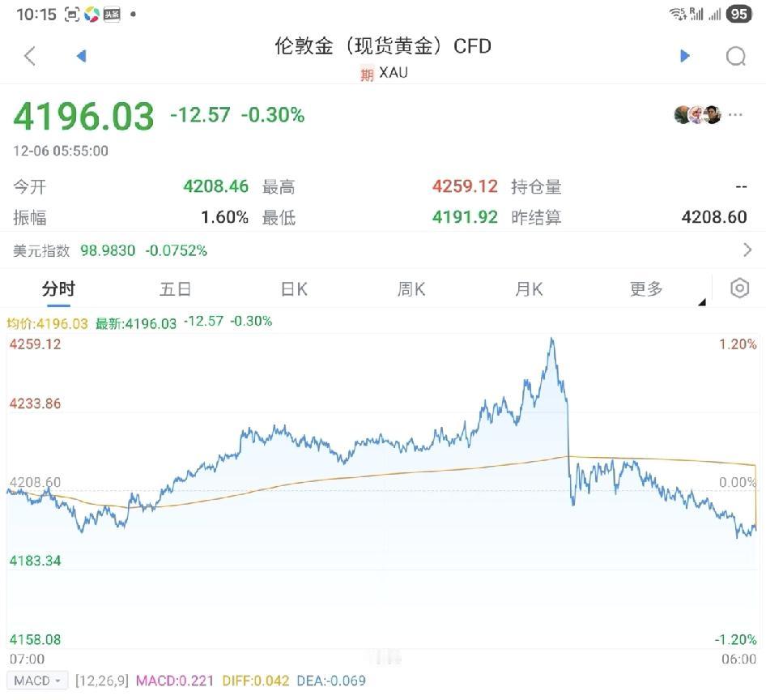Image resolution: width=766 pixels, height=700 pixels.
Task: Open the 更多 chart types dropdown
Action: (645, 288)
